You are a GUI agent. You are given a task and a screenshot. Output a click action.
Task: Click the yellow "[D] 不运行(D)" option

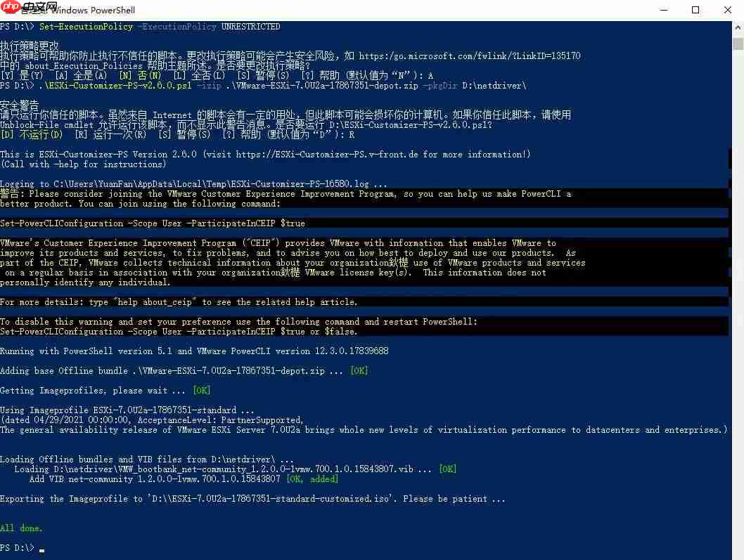pyautogui.click(x=32, y=135)
